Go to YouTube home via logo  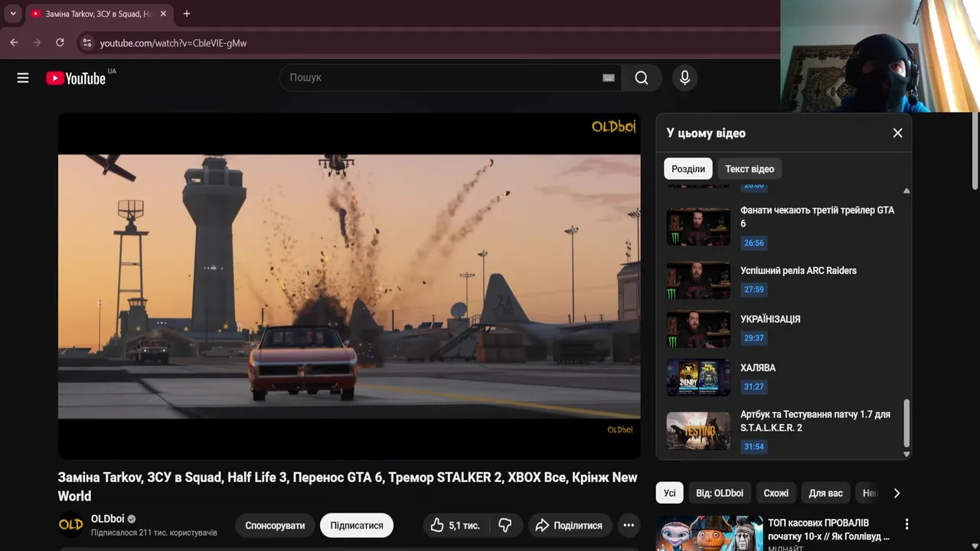[76, 77]
